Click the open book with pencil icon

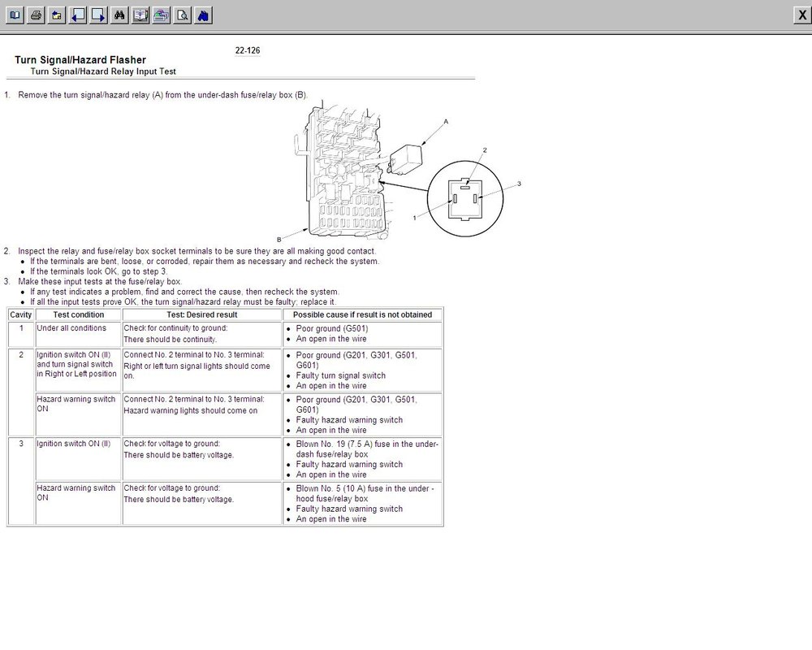coord(140,15)
